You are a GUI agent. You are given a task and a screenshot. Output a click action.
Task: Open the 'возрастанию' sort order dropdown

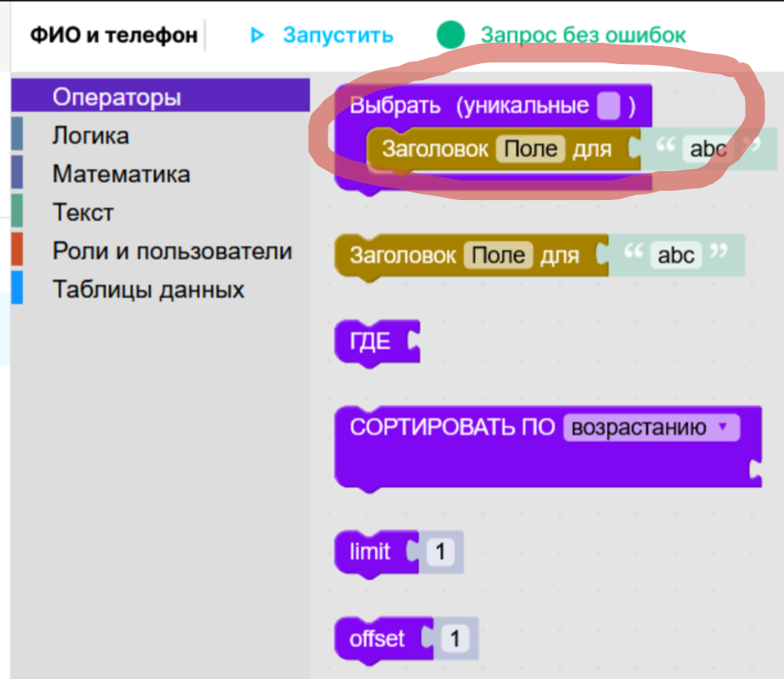point(650,428)
